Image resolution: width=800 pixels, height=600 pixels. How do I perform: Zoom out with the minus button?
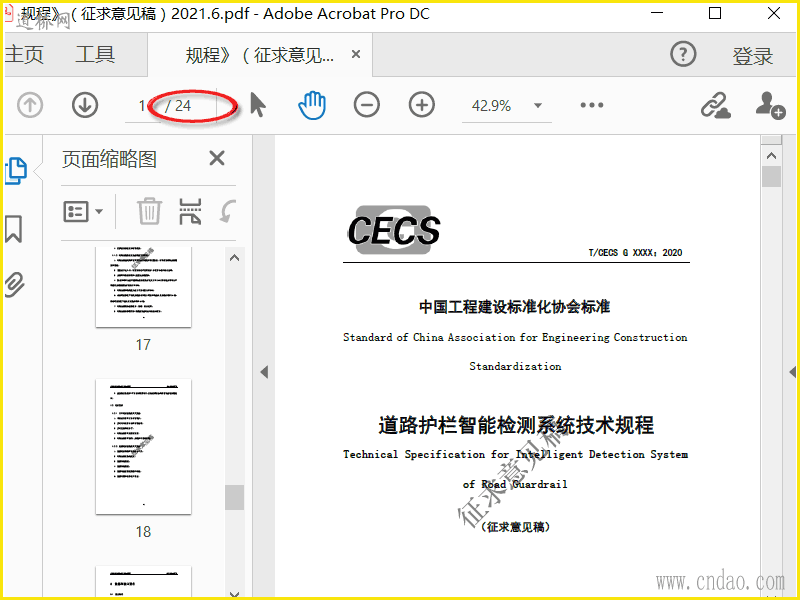[366, 105]
